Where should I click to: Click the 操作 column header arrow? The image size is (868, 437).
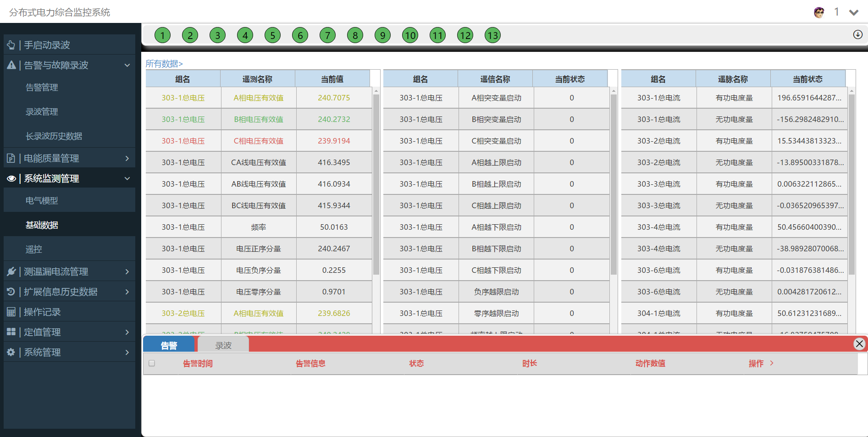coord(772,363)
